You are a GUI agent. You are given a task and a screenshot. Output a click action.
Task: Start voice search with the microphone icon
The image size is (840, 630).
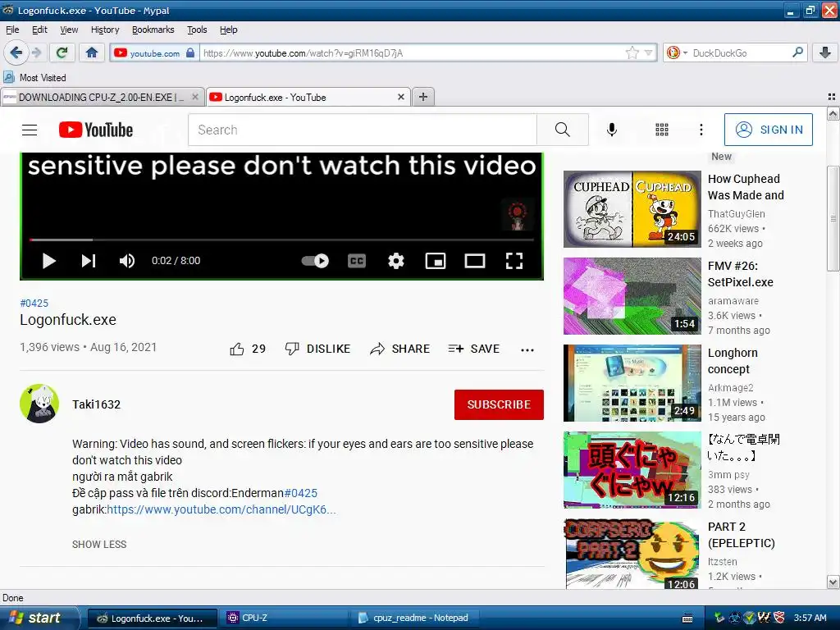coord(612,130)
